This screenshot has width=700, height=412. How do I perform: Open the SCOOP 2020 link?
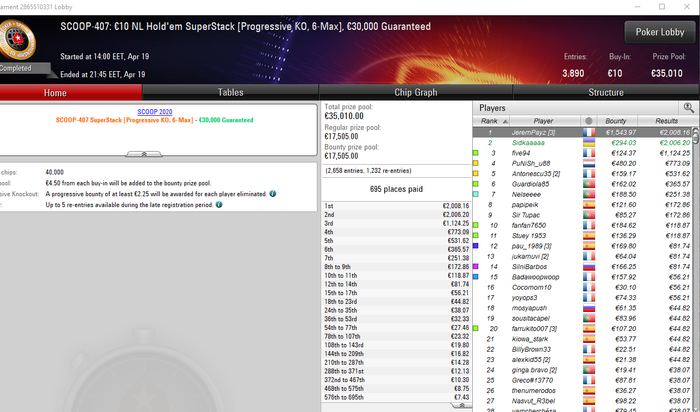click(154, 112)
